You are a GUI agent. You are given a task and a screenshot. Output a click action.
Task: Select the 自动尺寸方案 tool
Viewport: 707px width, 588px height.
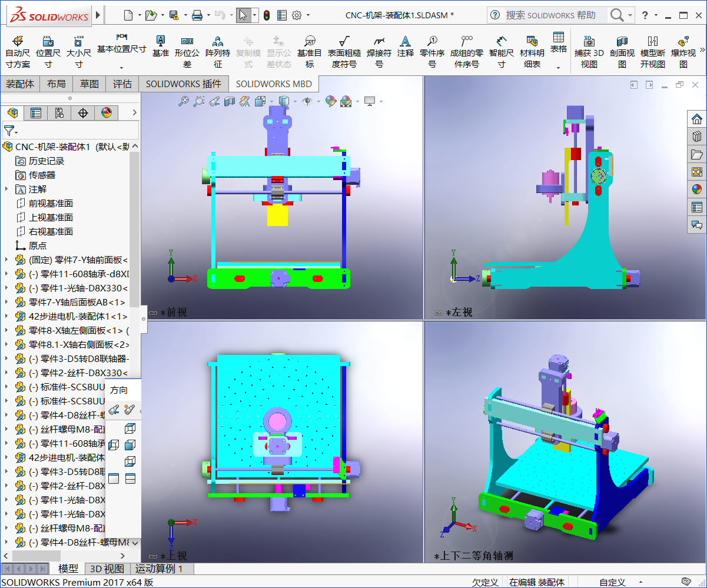(18, 51)
